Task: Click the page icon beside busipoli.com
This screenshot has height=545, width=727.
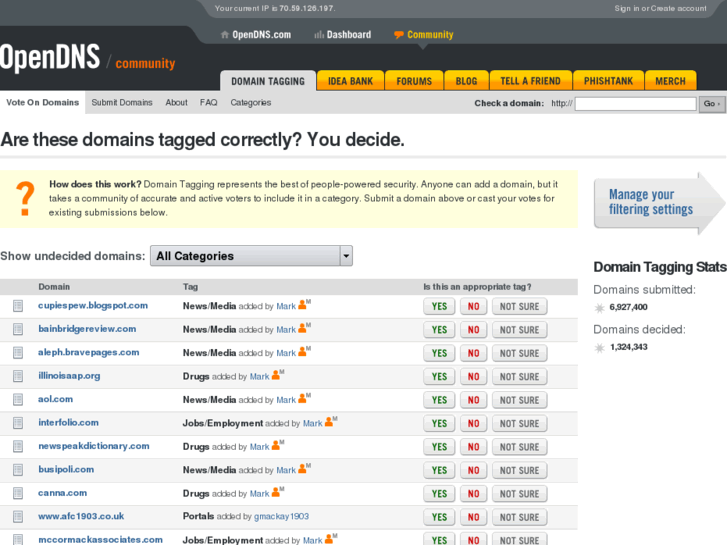Action: tap(18, 470)
